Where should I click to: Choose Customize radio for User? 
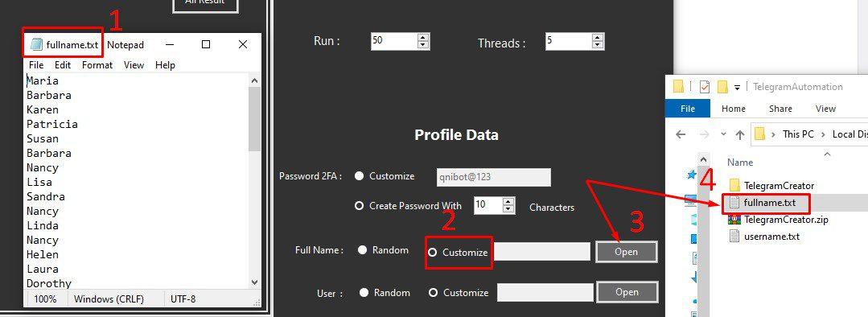[x=433, y=293]
